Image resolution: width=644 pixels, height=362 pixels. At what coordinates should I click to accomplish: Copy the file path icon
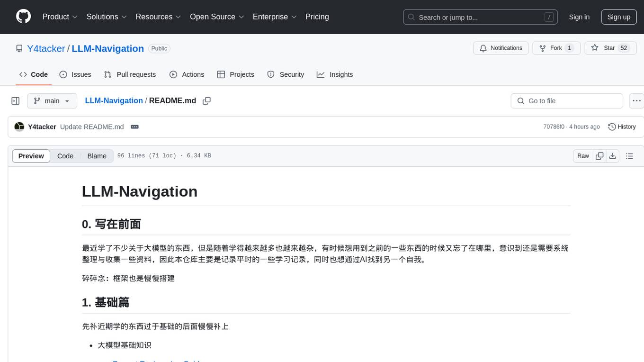(x=206, y=100)
